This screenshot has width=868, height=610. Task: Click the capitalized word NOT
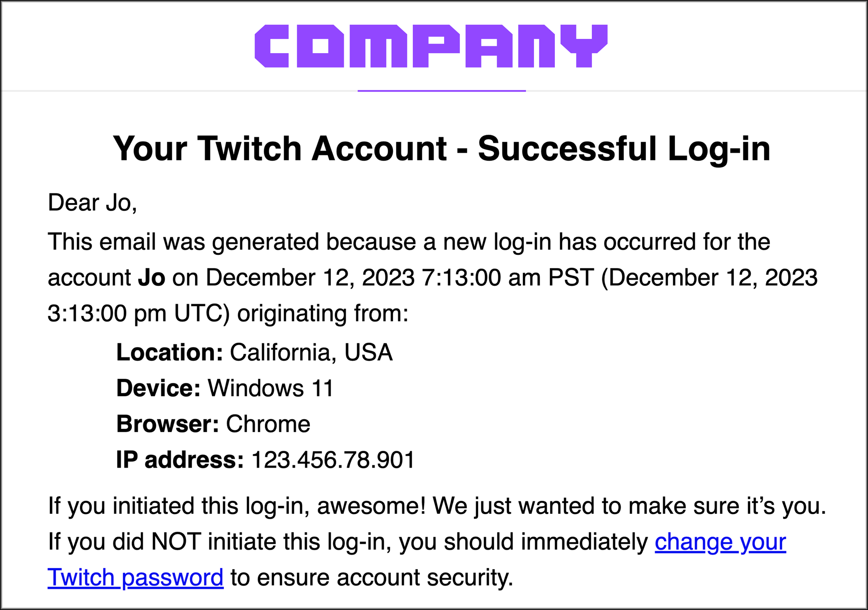(176, 542)
